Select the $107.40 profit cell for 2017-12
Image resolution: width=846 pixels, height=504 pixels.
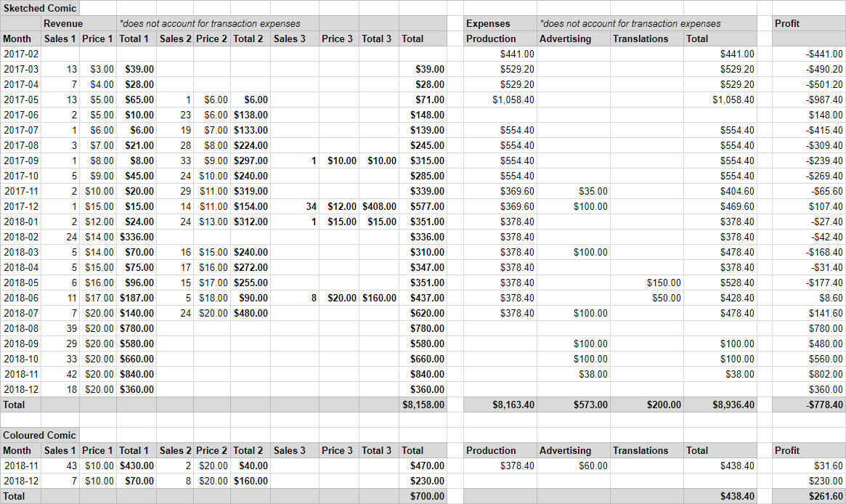(809, 207)
